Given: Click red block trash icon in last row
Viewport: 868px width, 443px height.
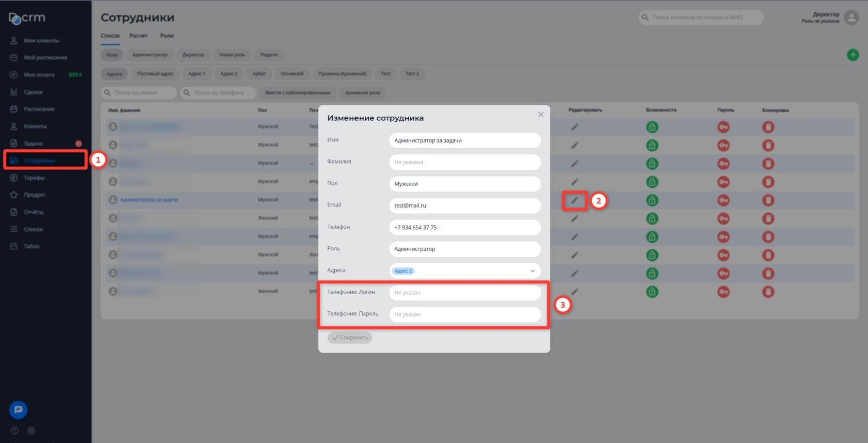Looking at the screenshot, I should (x=768, y=292).
